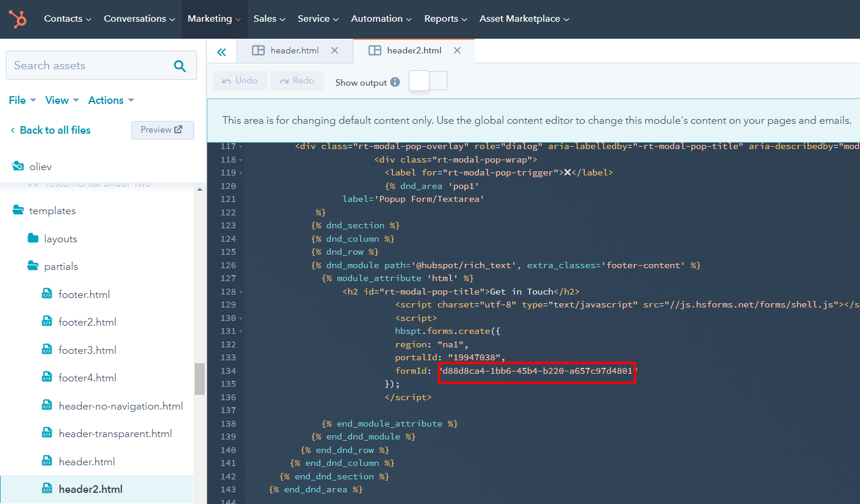Open the View menu
Viewport: 860px width, 504px height.
click(62, 100)
